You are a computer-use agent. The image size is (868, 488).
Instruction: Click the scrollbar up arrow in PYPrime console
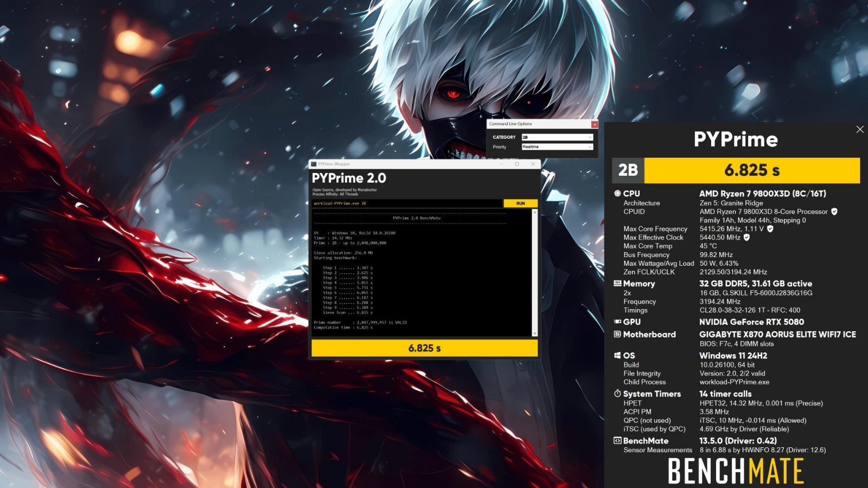(x=534, y=213)
